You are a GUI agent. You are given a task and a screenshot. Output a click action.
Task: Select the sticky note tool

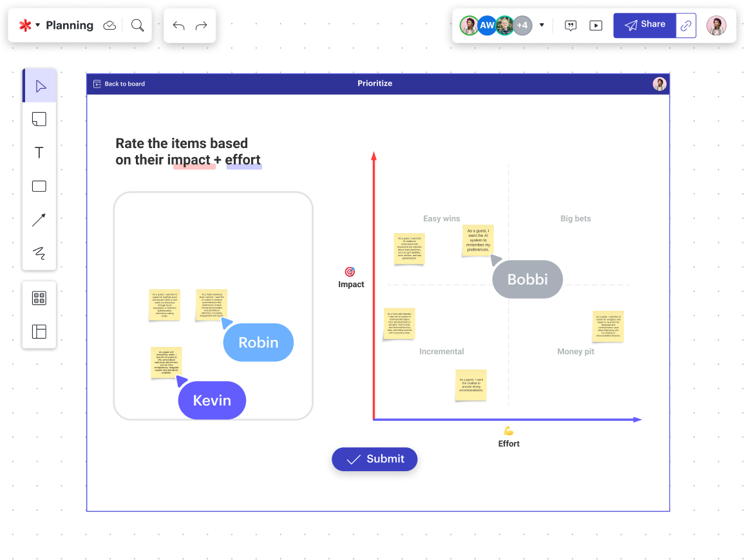pos(39,119)
